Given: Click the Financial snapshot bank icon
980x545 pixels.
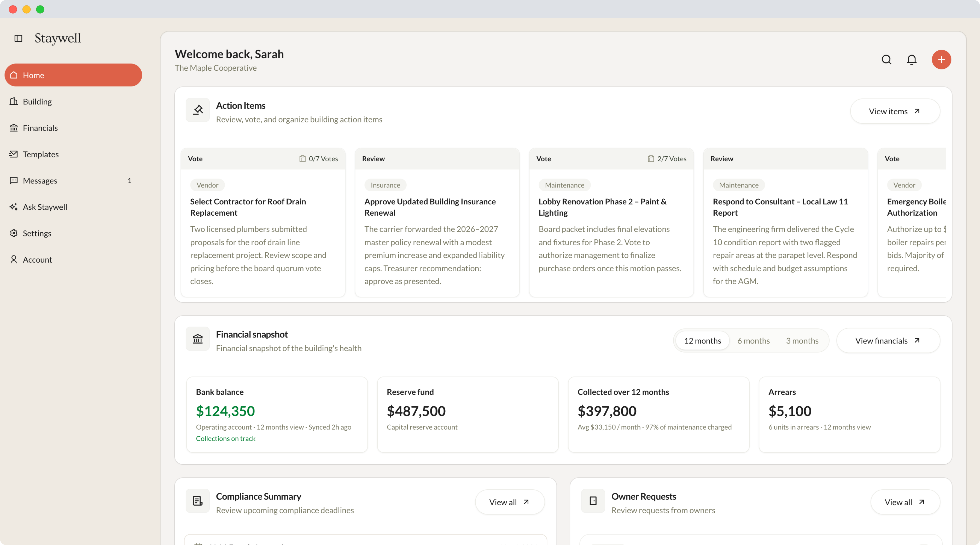Looking at the screenshot, I should tap(197, 339).
